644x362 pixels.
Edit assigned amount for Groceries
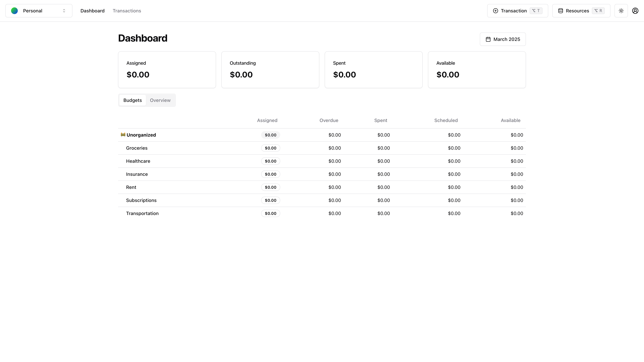271,148
